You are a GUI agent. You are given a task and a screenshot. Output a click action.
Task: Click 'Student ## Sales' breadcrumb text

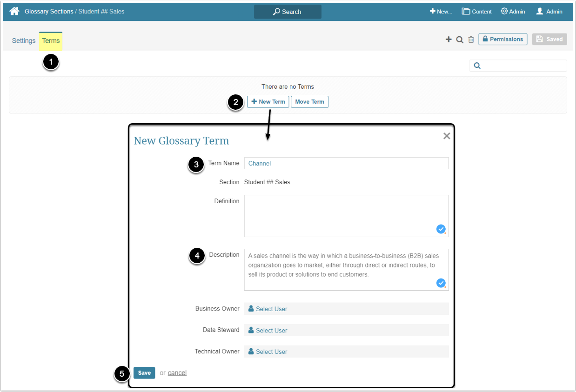pyautogui.click(x=101, y=12)
